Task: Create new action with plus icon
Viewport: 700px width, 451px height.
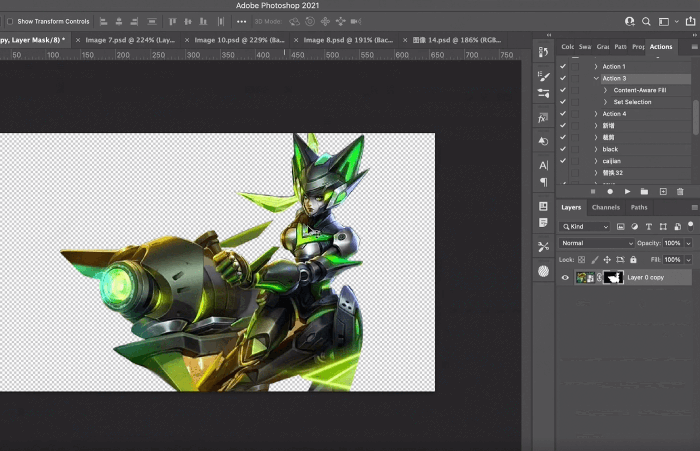Action: [663, 192]
